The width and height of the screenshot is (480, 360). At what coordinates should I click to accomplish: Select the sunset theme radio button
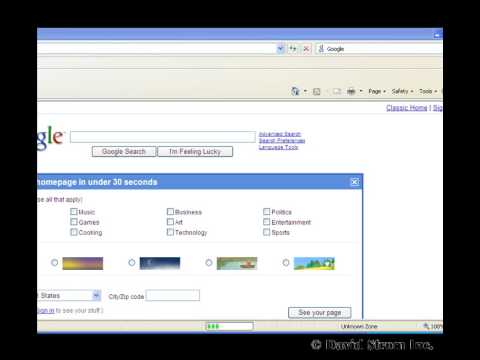[54, 263]
